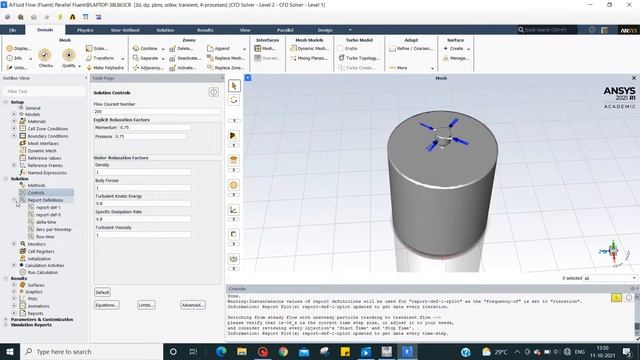Switch to the Results ribbon tab

point(205,30)
